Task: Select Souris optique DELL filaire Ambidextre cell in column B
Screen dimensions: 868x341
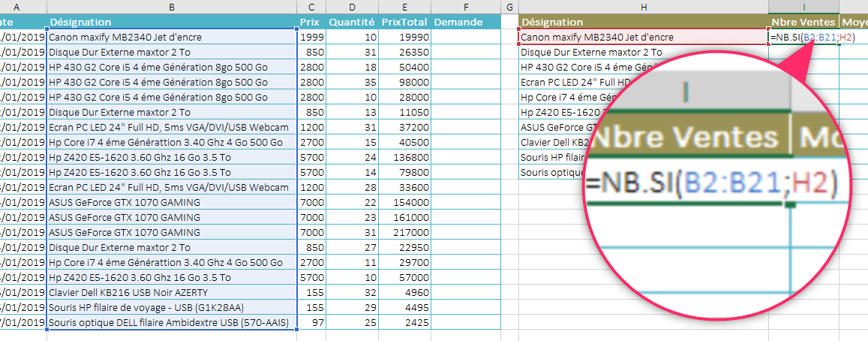Action: click(x=172, y=322)
